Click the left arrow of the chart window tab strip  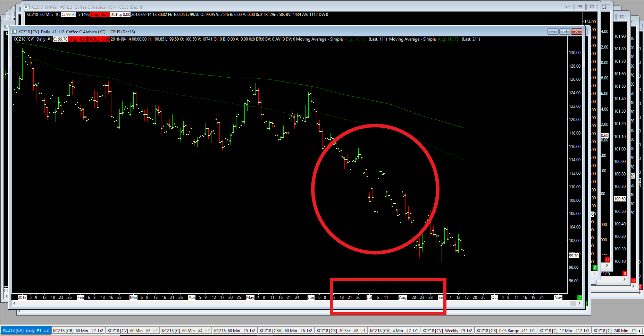(x=639, y=331)
